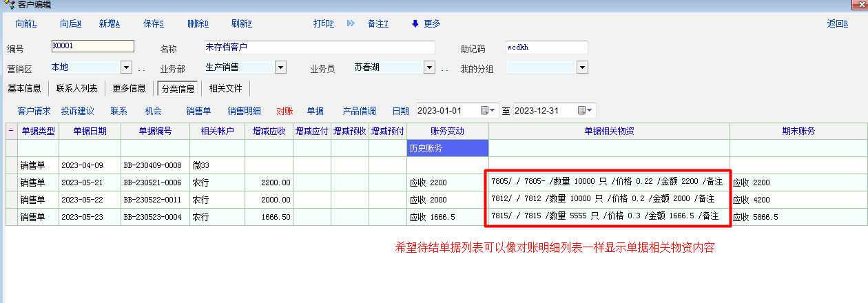Click the minus icon in table header corner
Screen dimensions: 868x303
pyautogui.click(x=11, y=130)
